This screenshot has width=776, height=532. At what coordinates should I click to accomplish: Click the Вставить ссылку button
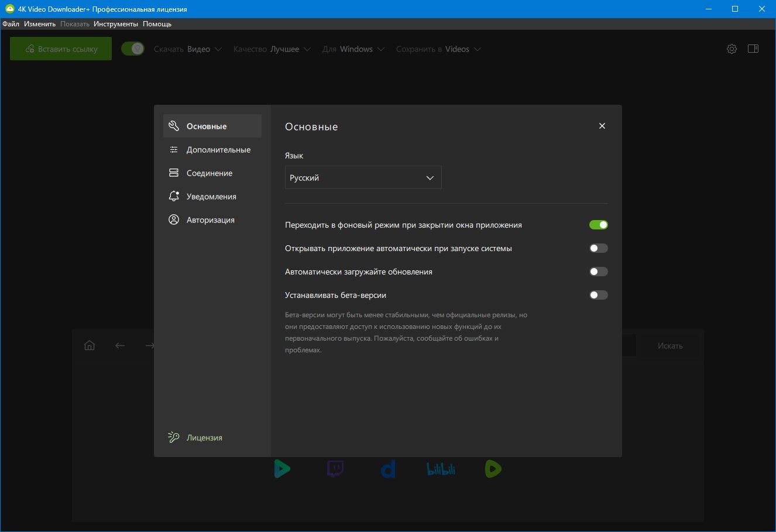(x=61, y=49)
